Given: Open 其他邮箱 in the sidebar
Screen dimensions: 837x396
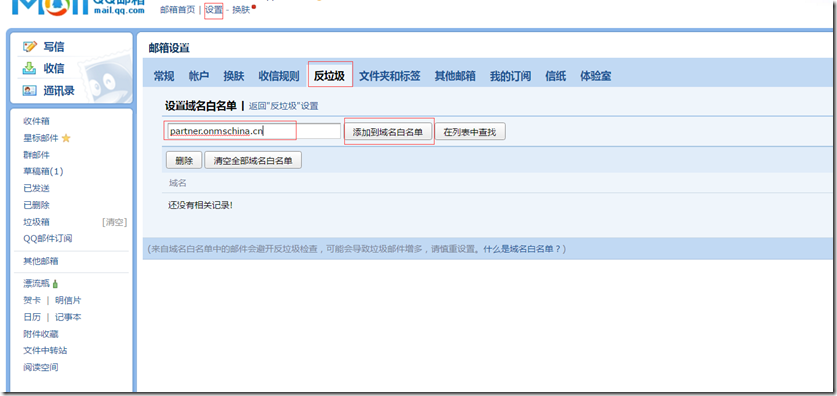Looking at the screenshot, I should point(41,262).
